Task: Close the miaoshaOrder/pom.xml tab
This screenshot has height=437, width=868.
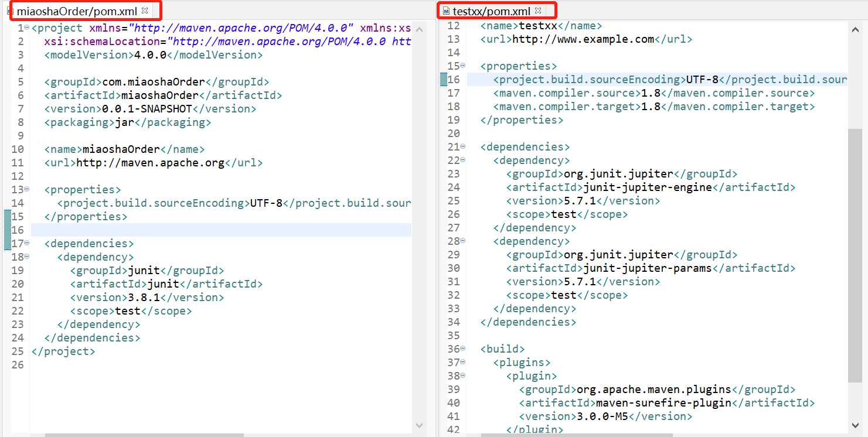Action: point(145,11)
